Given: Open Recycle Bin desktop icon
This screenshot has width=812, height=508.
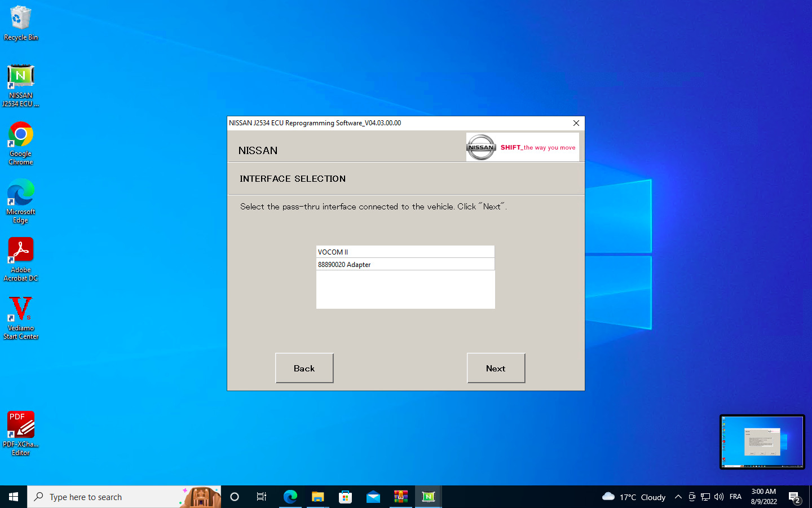Looking at the screenshot, I should pos(21,24).
